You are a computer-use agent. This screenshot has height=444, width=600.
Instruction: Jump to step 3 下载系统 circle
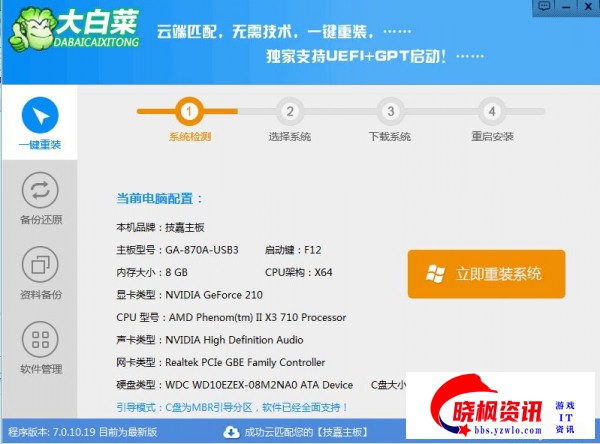[390, 111]
